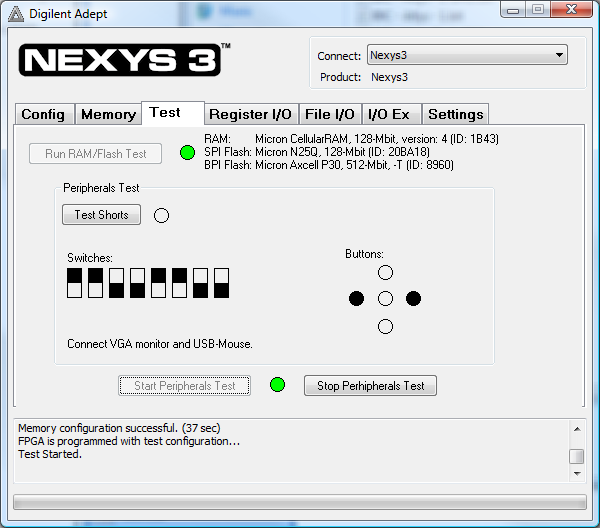Minimize the Digilent Adept window
This screenshot has height=528, width=600.
[513, 10]
